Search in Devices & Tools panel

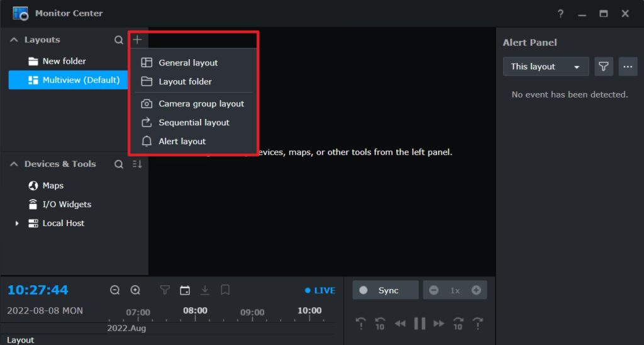point(119,164)
